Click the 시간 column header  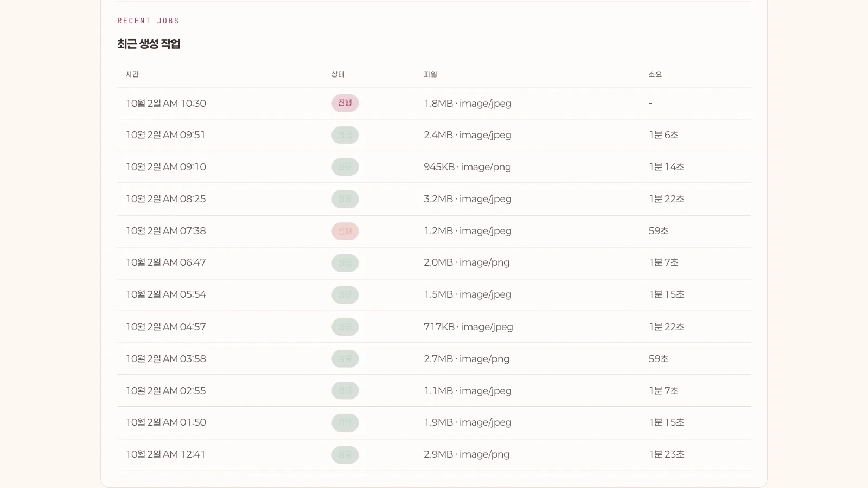(x=132, y=74)
